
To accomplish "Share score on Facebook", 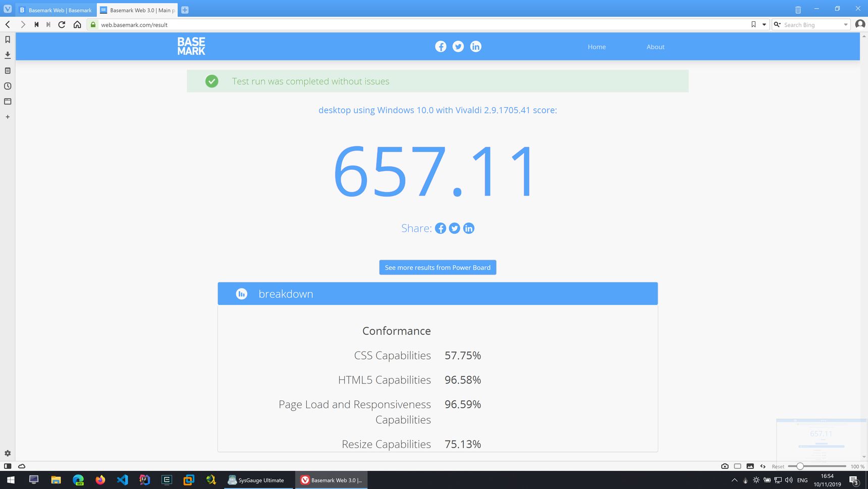I will (x=441, y=228).
